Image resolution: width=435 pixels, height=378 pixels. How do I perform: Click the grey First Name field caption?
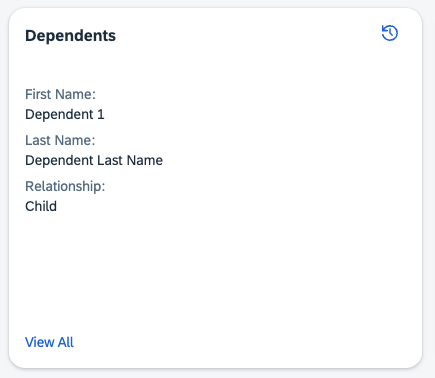click(x=60, y=94)
